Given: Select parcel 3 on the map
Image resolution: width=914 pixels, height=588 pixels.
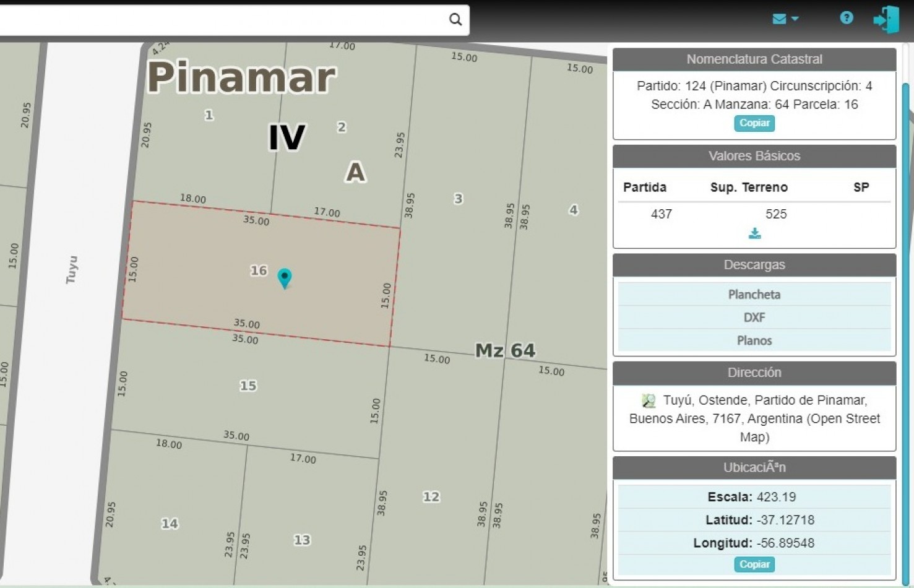Looking at the screenshot, I should (458, 199).
